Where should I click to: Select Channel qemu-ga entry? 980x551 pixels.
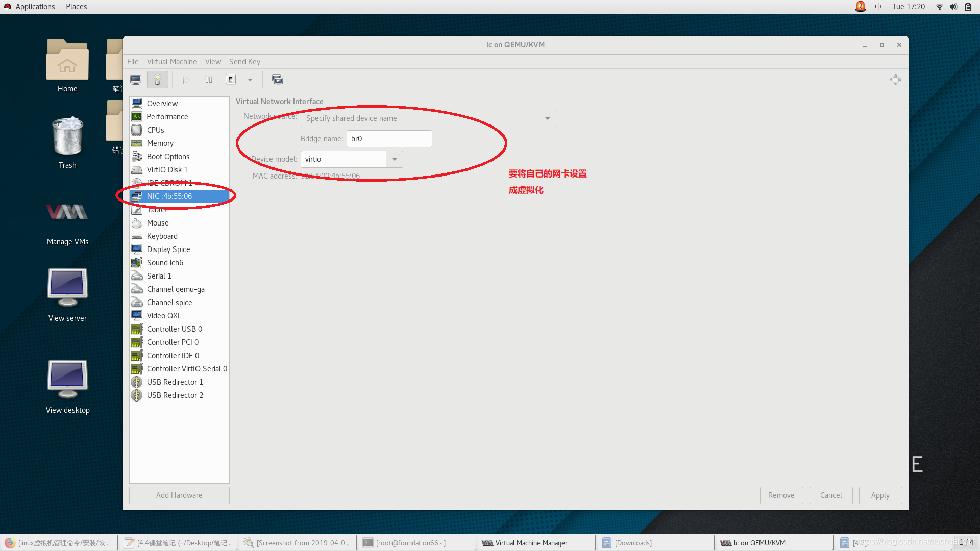click(x=179, y=289)
